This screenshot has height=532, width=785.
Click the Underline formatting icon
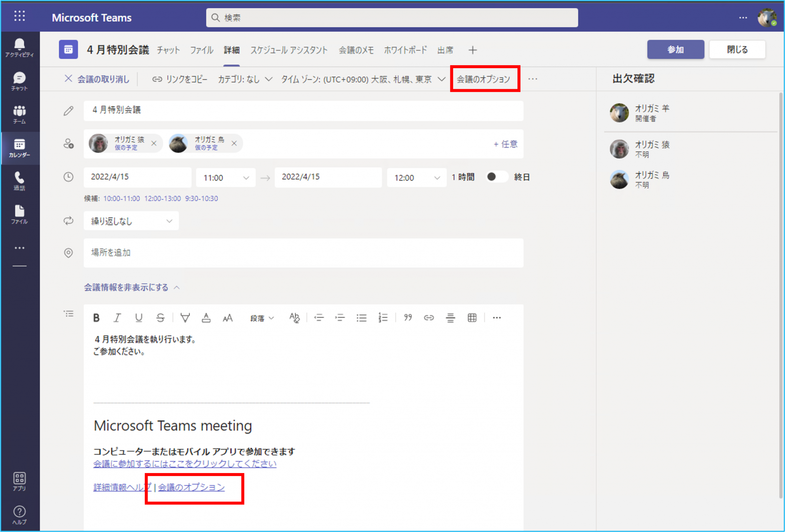(x=139, y=318)
